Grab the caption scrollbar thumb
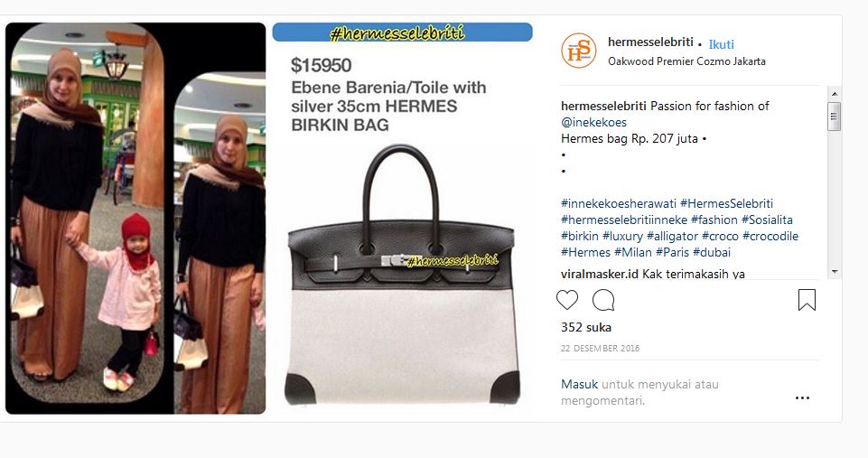Viewport: 868px width, 458px height. [835, 117]
